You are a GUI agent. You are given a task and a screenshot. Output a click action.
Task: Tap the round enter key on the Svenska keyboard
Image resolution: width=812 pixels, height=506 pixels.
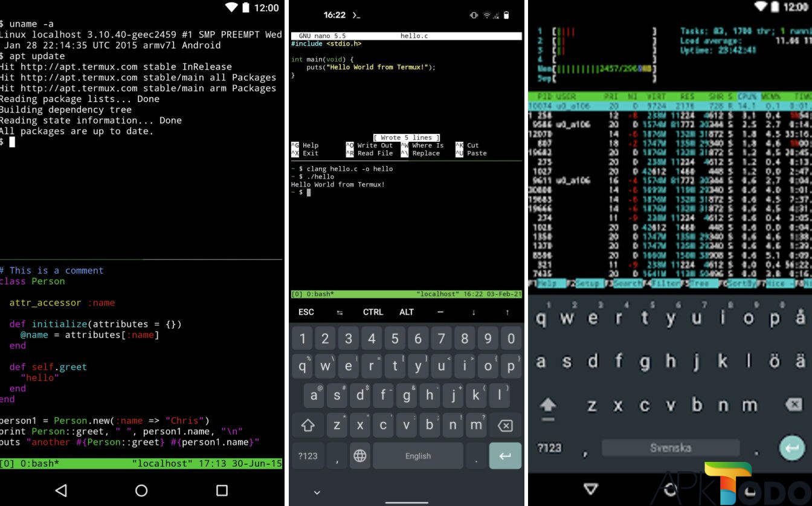[791, 448]
